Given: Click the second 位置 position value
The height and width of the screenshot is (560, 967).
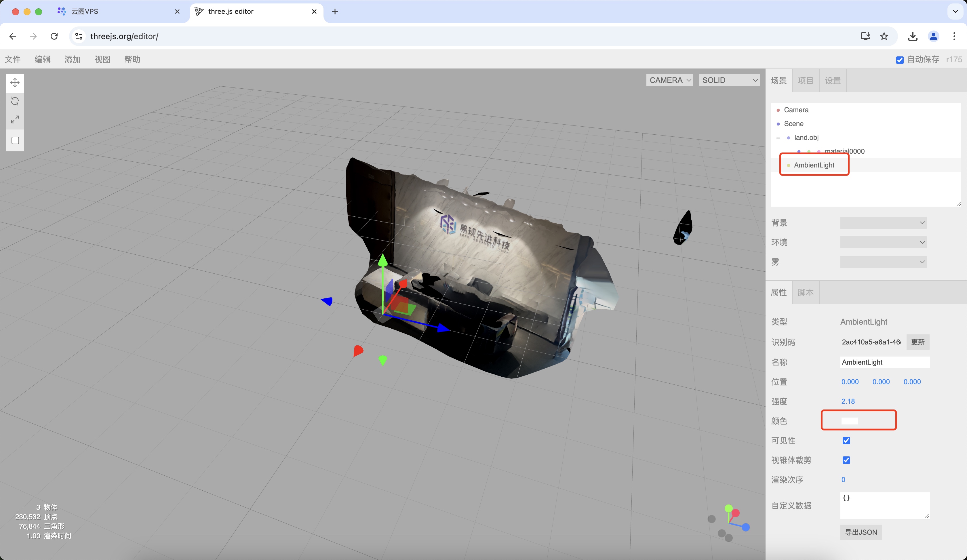Looking at the screenshot, I should point(881,382).
